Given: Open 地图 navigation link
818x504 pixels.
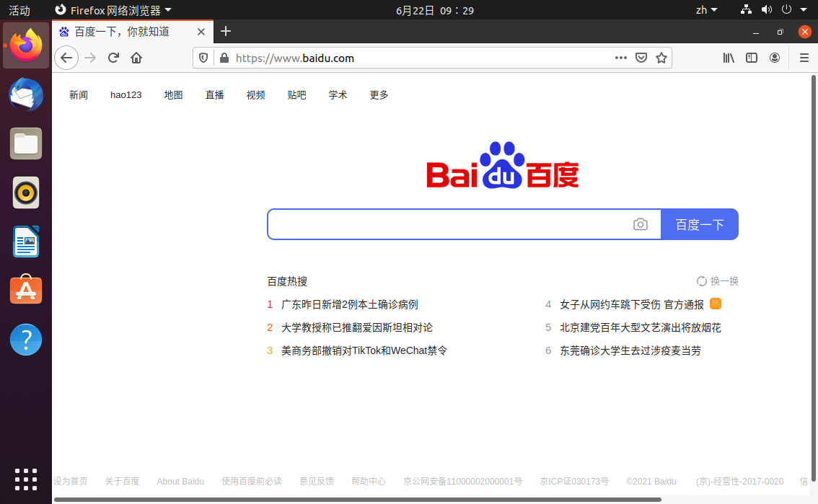Looking at the screenshot, I should [x=173, y=95].
